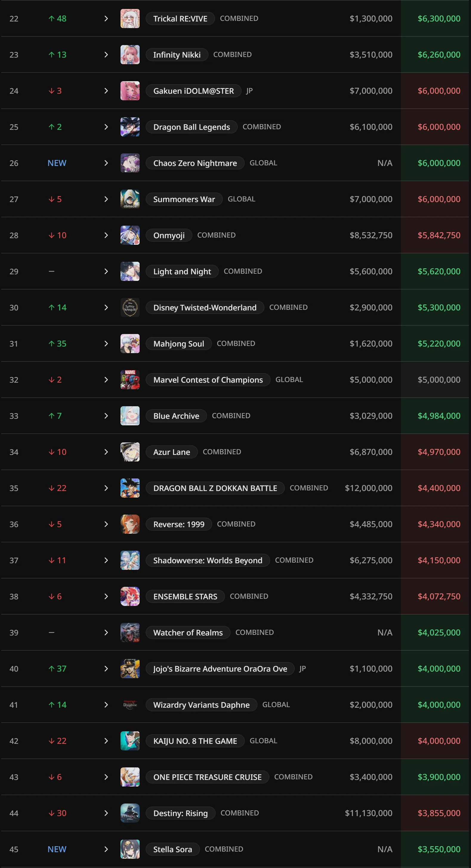Viewport: 471px width, 868px height.
Task: Expand the Infinity Nikki row chevron
Action: [x=106, y=55]
